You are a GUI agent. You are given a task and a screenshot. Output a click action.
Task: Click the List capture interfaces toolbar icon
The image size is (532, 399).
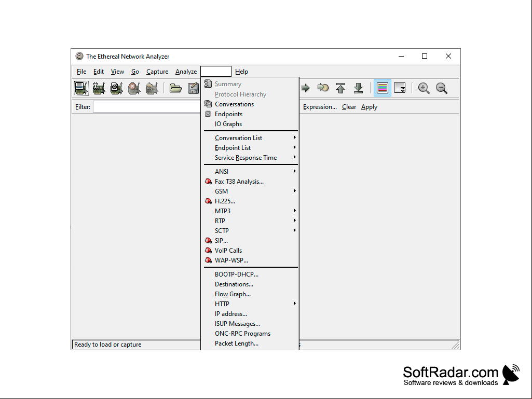click(81, 88)
